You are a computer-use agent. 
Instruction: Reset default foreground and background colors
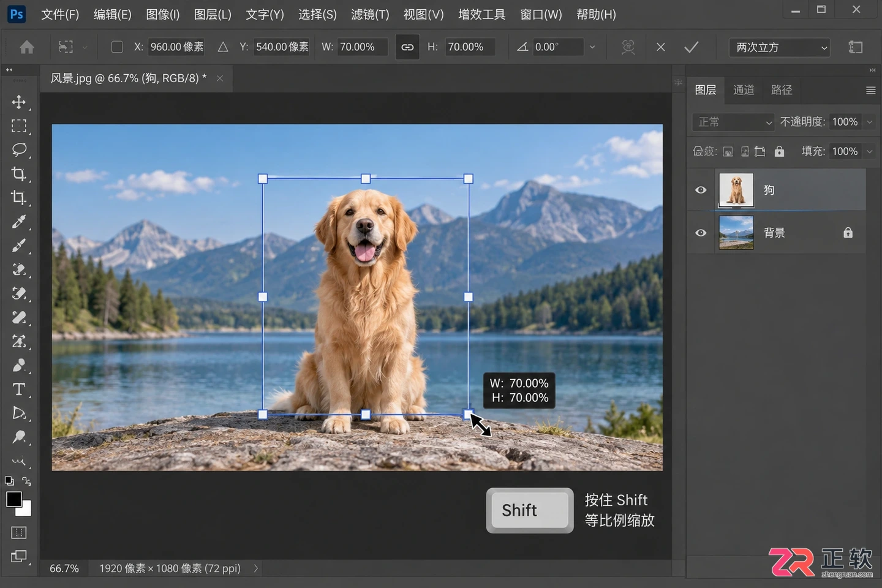(x=9, y=481)
